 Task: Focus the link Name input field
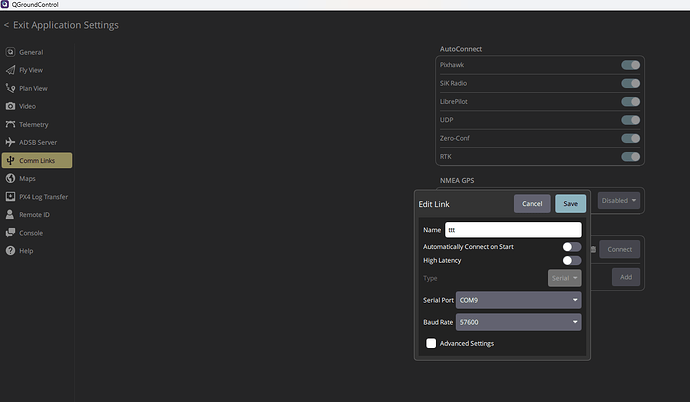tap(513, 230)
